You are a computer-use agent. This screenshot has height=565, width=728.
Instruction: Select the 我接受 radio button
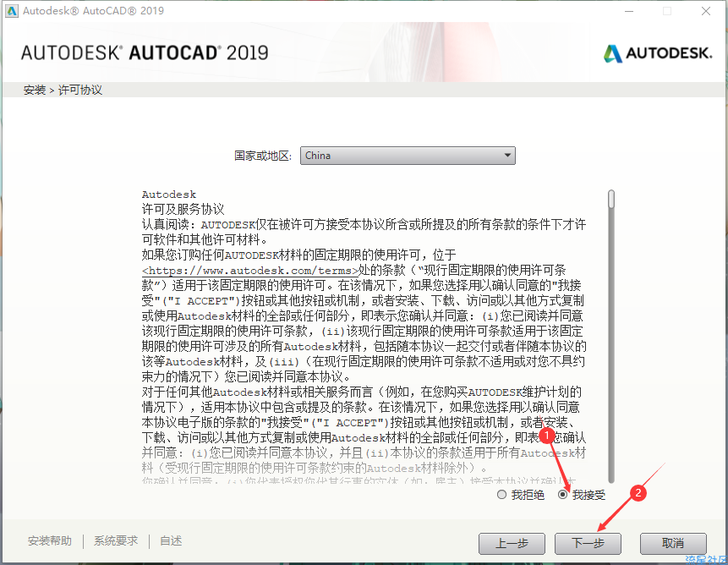click(x=563, y=495)
